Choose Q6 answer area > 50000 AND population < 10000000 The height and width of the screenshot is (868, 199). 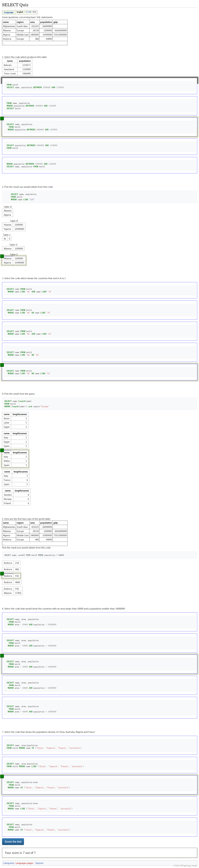pyautogui.click(x=100, y=664)
